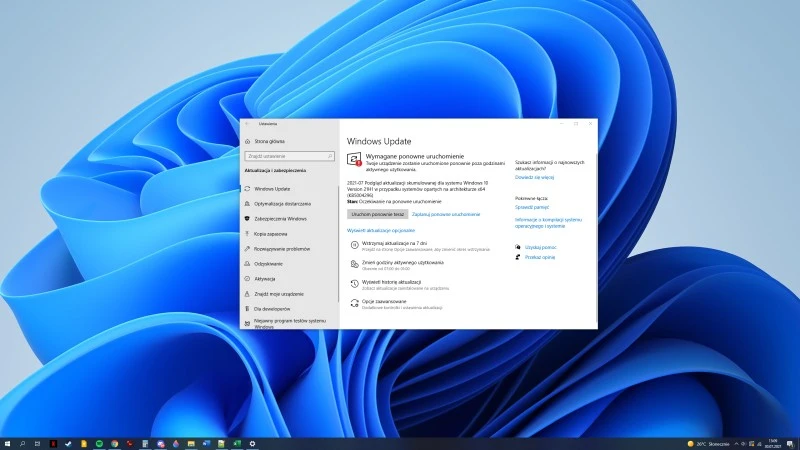Select Odzyskiwanie in the sidebar

(x=263, y=264)
